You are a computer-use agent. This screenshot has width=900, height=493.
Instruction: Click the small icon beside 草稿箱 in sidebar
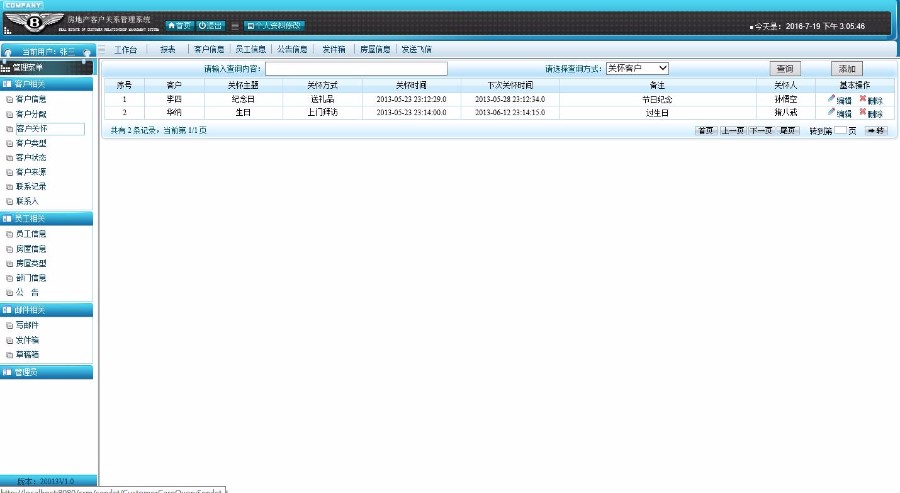click(x=9, y=355)
